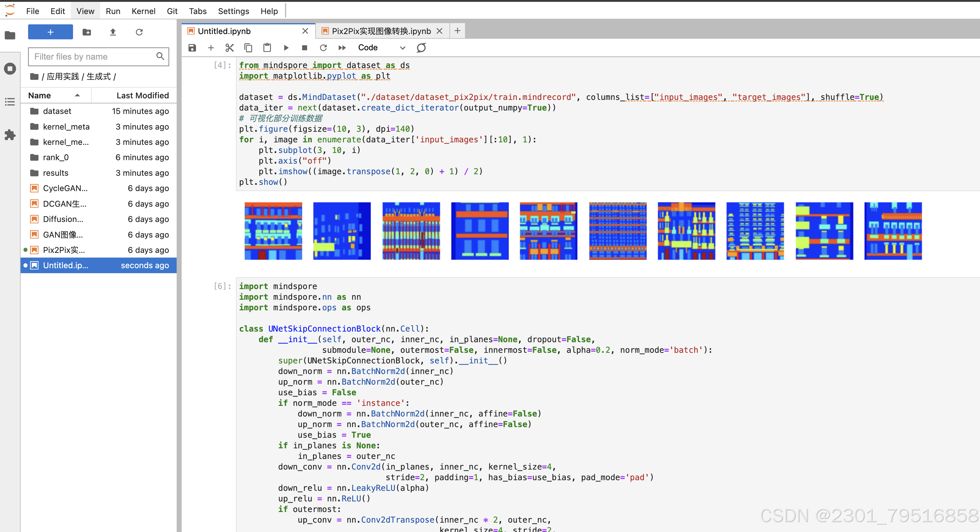Screen dimensions: 980x532
Task: Paste cells using the clipboard icon
Action: (x=267, y=47)
